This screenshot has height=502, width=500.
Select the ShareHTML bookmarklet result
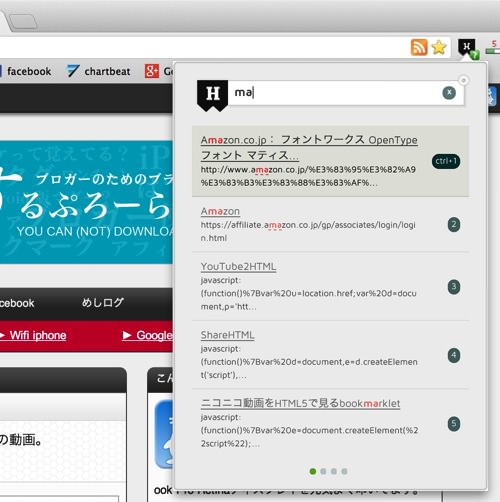(x=330, y=355)
